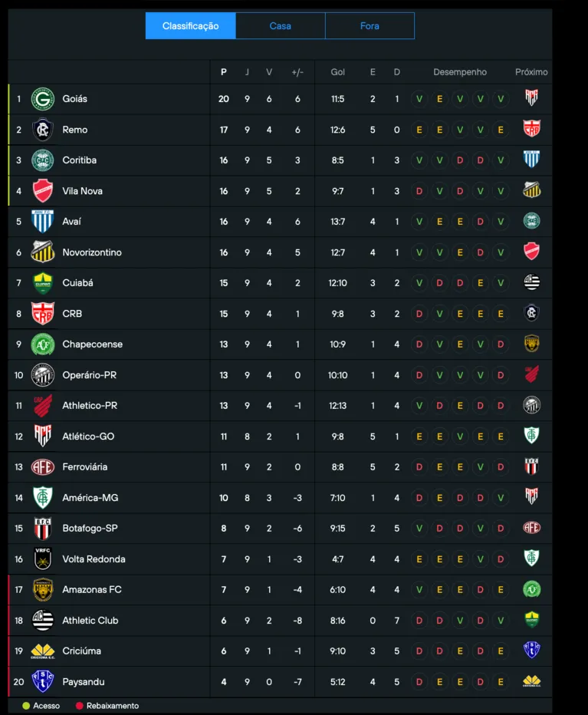Open the Volta Redonda team name link
The height and width of the screenshot is (715, 588).
point(94,559)
